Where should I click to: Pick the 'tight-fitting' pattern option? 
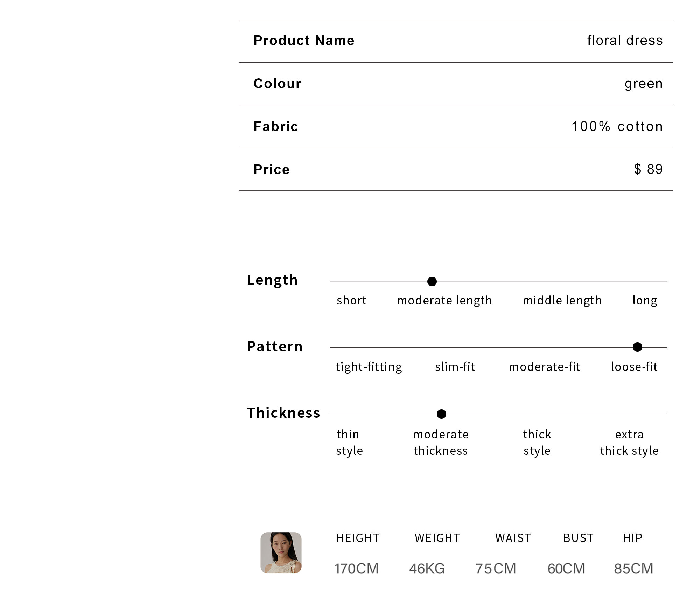click(x=369, y=367)
